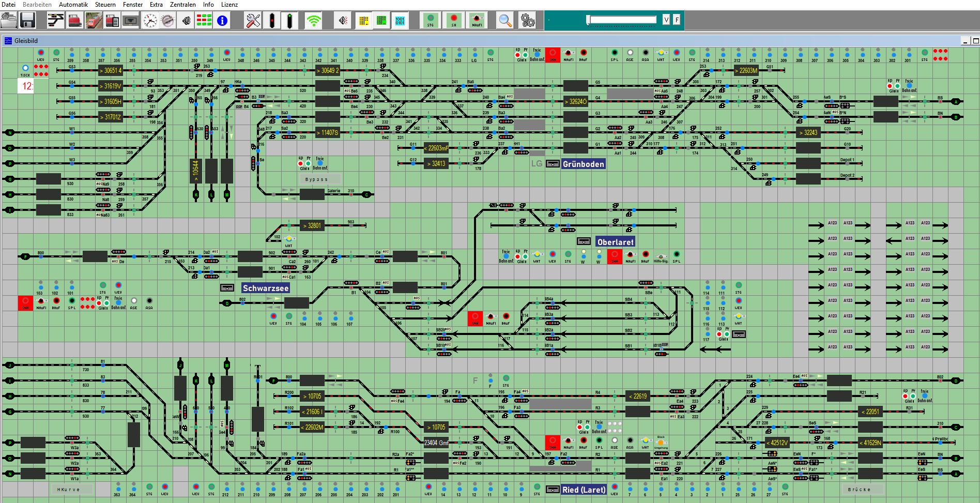Screen dimensions: 980x503
Task: Select train field 30651 4
Action: 111,70
